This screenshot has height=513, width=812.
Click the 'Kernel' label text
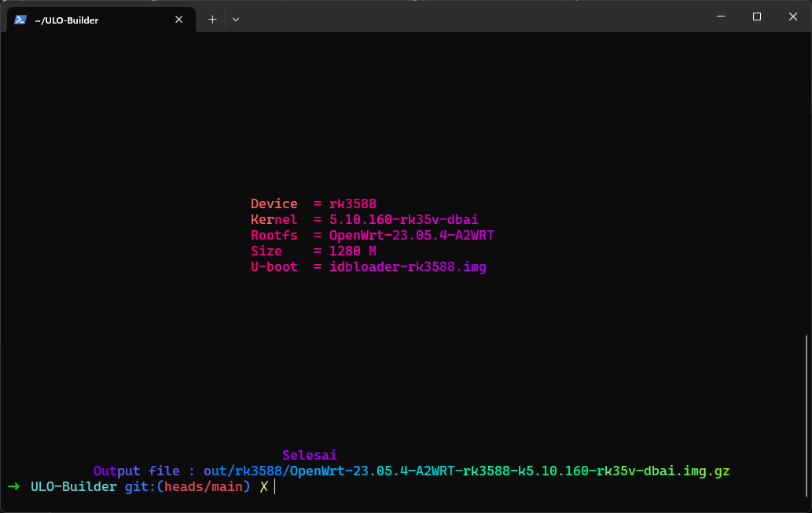(x=274, y=219)
